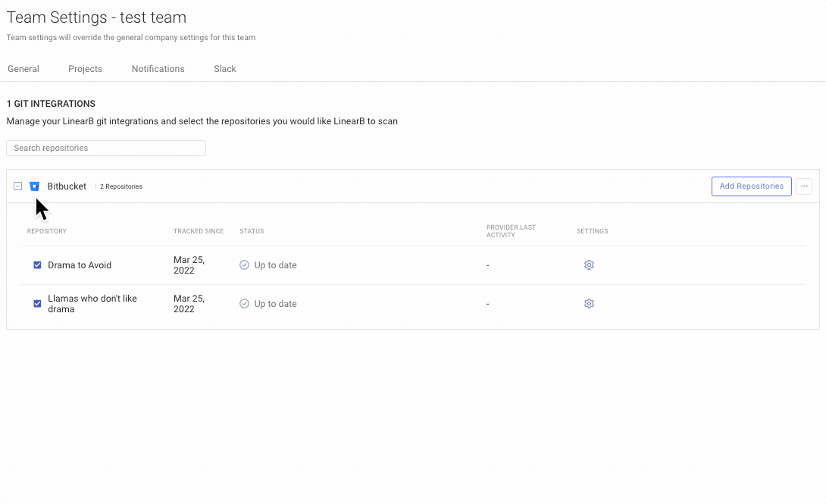The height and width of the screenshot is (504, 826).
Task: Click Mar 25, 2022 date for Drama to Avoid
Action: coord(189,265)
